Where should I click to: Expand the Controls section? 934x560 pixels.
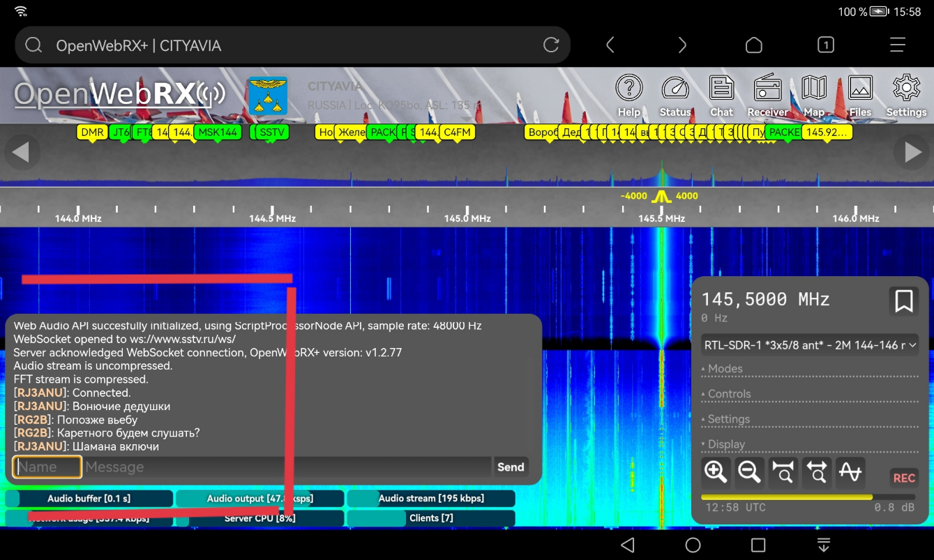(x=810, y=394)
